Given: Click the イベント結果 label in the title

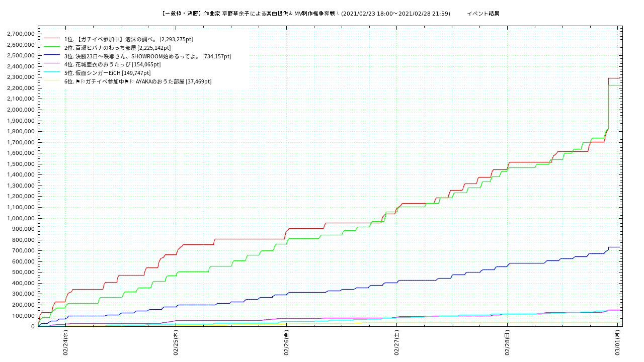Looking at the screenshot, I should (x=483, y=14).
